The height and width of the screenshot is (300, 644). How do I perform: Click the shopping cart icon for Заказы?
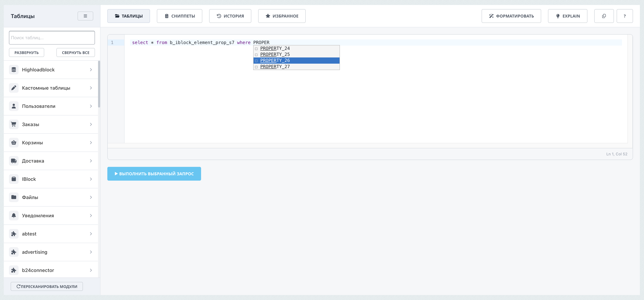14,124
